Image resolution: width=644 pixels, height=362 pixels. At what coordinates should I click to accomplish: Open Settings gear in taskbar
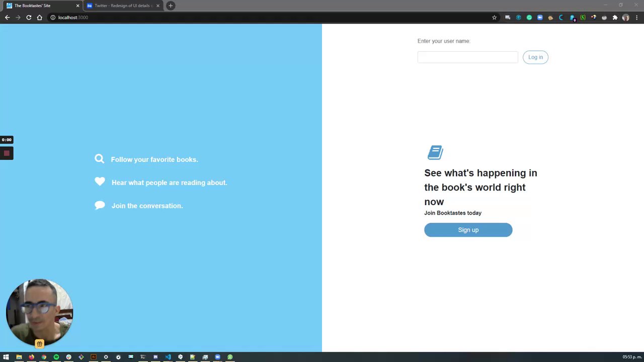click(106, 357)
